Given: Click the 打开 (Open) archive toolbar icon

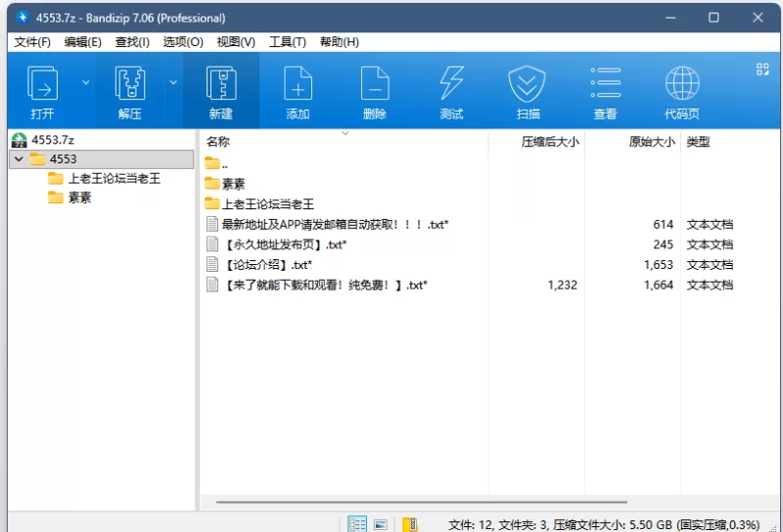Looking at the screenshot, I should pos(42,85).
